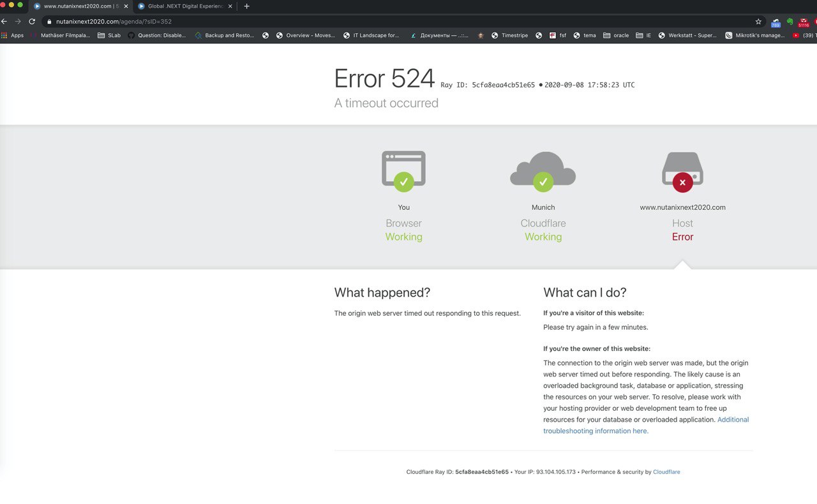The width and height of the screenshot is (817, 504).
Task: Close the www.nutanixnext2020.com tab
Action: tap(124, 6)
